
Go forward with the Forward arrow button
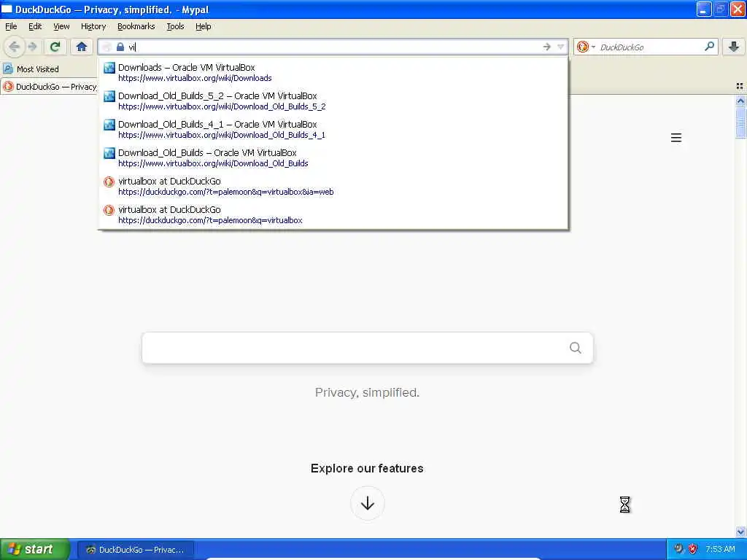[32, 47]
